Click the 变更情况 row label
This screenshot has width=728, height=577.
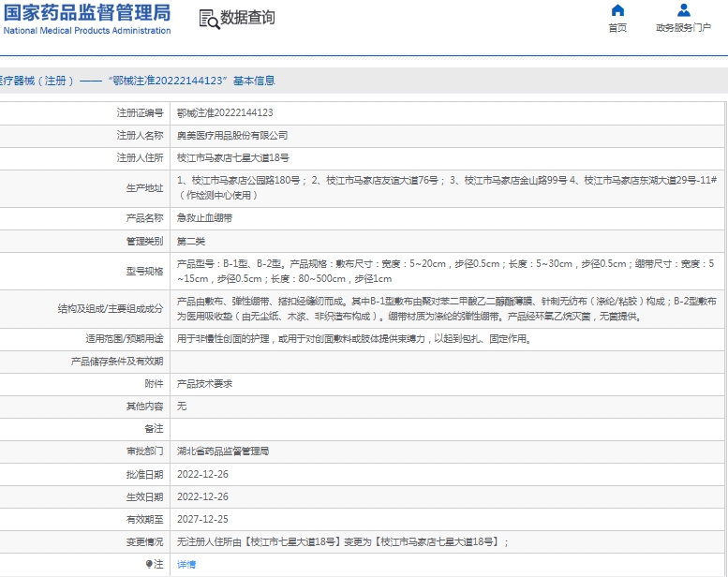click(x=144, y=541)
